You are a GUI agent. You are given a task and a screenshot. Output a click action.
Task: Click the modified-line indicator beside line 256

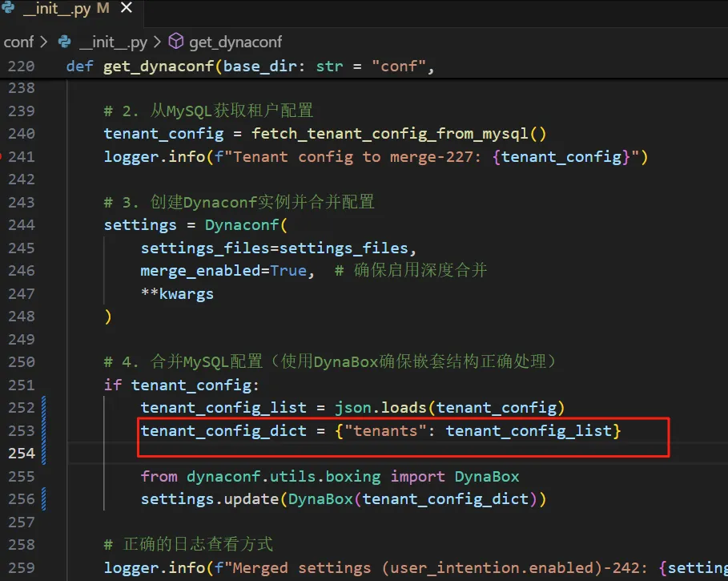tap(43, 499)
